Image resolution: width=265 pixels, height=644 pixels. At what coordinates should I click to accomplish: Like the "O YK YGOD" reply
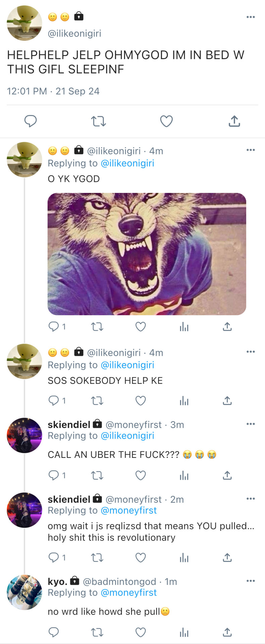pyautogui.click(x=141, y=326)
